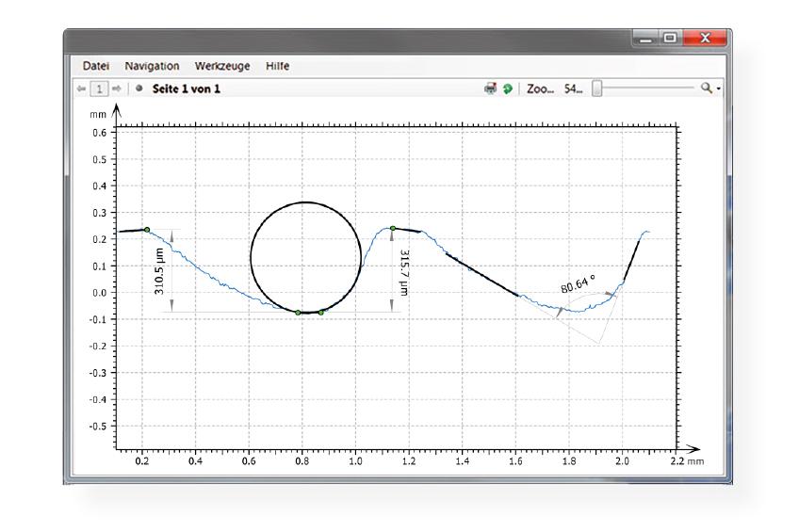This screenshot has width=799, height=532.
Task: Click right green point at circle bottom
Action: pos(321,312)
